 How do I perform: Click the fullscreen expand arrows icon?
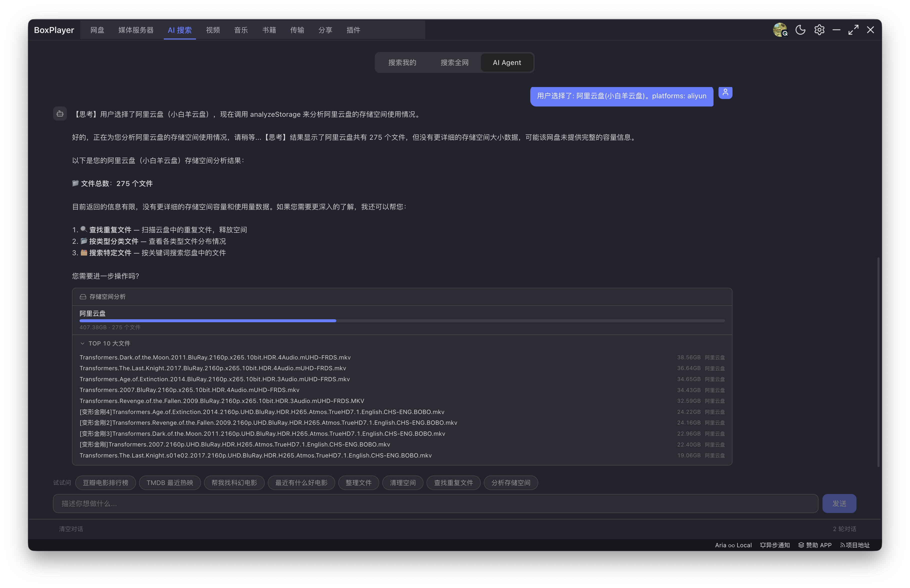[x=853, y=30]
